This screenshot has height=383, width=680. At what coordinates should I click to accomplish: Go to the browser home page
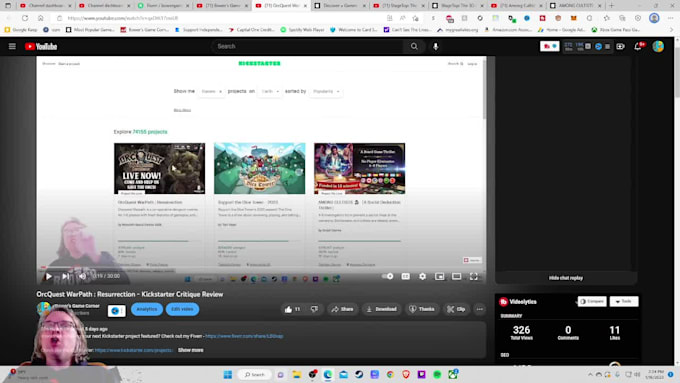(x=40, y=18)
